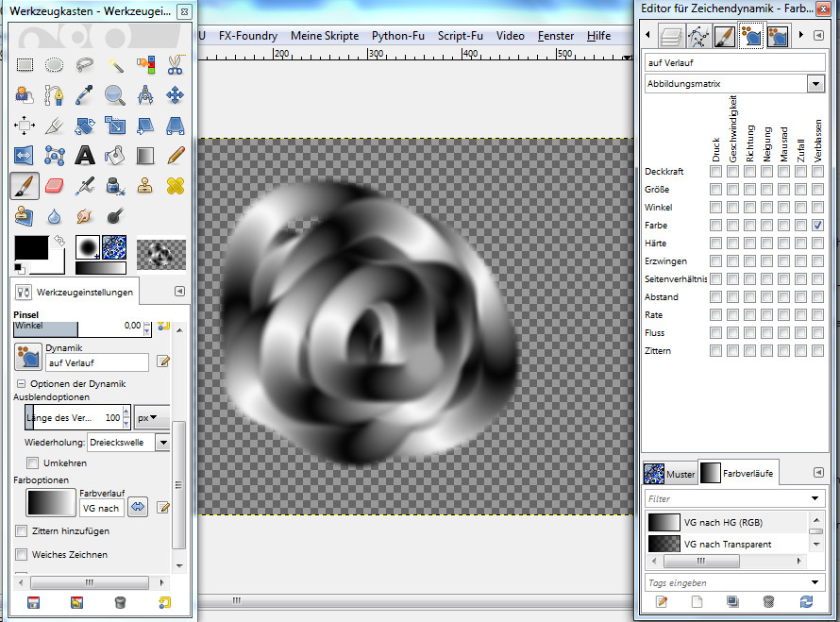Select the Select by Color tool
The height and width of the screenshot is (622, 840).
click(145, 65)
